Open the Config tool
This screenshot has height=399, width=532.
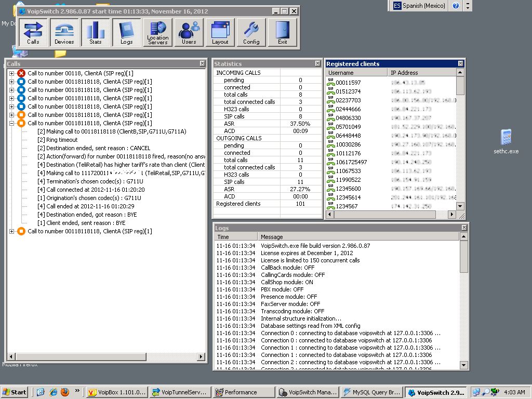[251, 32]
